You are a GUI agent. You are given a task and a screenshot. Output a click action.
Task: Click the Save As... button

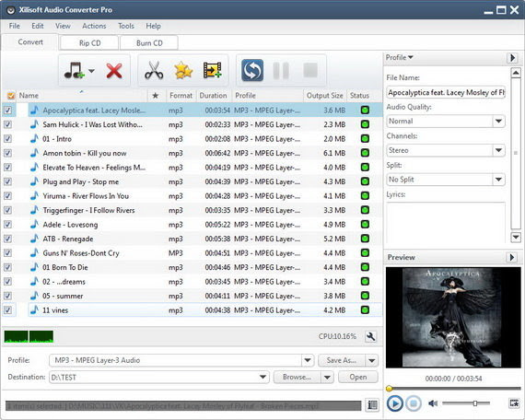342,360
